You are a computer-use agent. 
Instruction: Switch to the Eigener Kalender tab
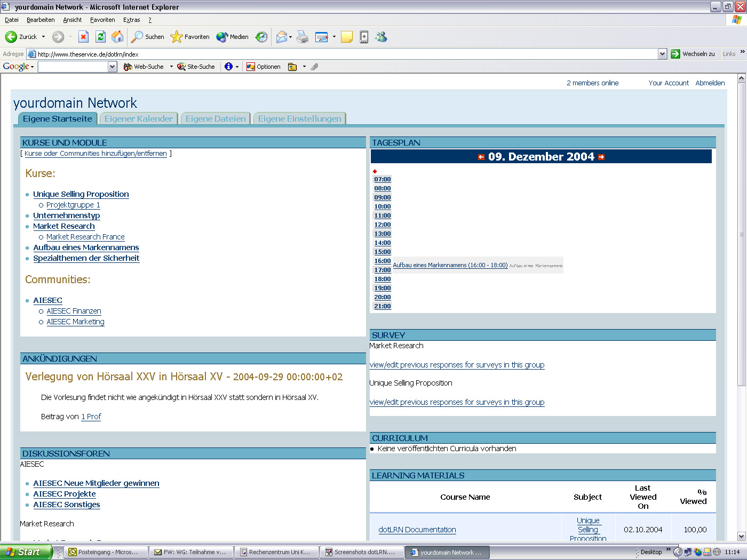[x=138, y=118]
